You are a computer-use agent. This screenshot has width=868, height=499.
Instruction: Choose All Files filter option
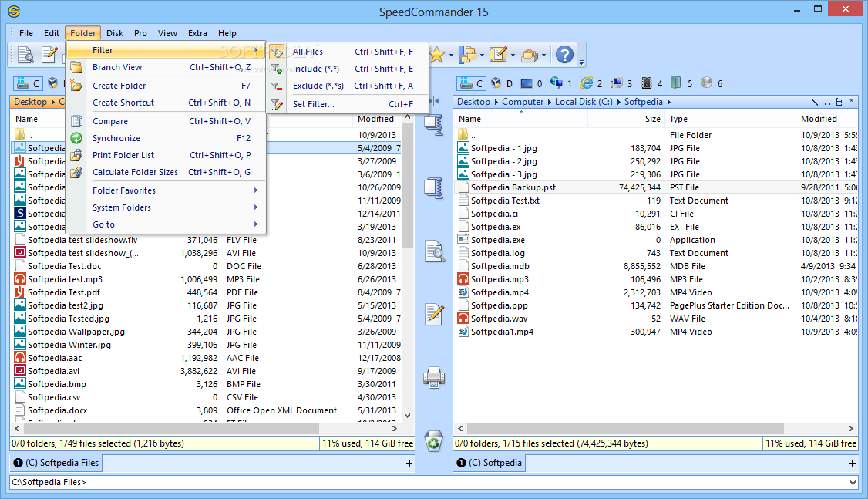[x=349, y=52]
